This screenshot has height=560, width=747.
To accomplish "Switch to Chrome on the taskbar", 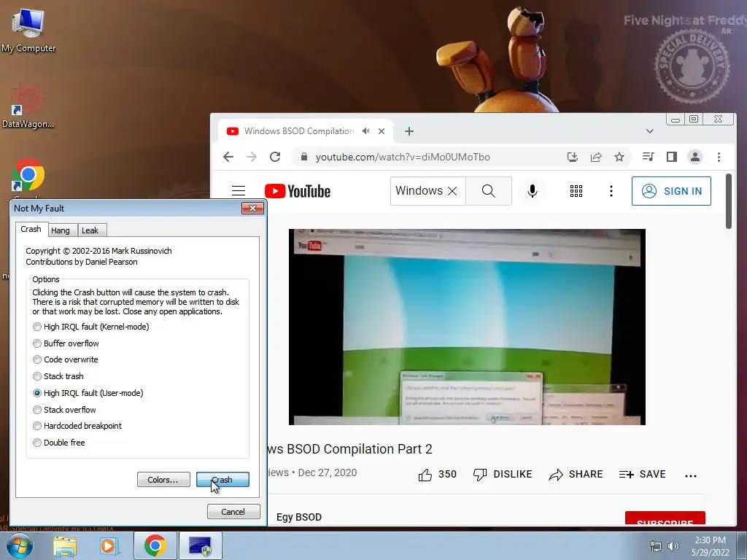I will (155, 545).
